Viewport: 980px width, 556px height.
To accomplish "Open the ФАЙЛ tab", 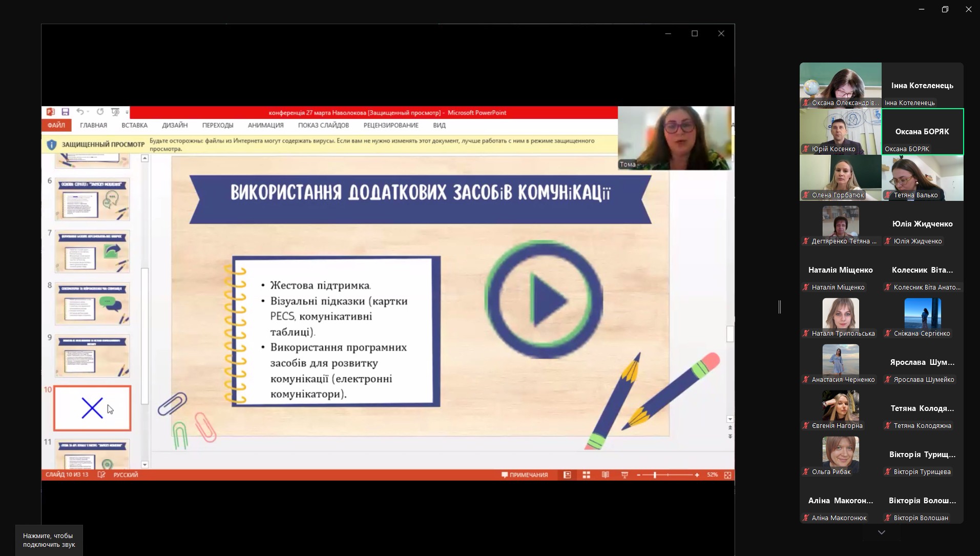I will click(56, 126).
